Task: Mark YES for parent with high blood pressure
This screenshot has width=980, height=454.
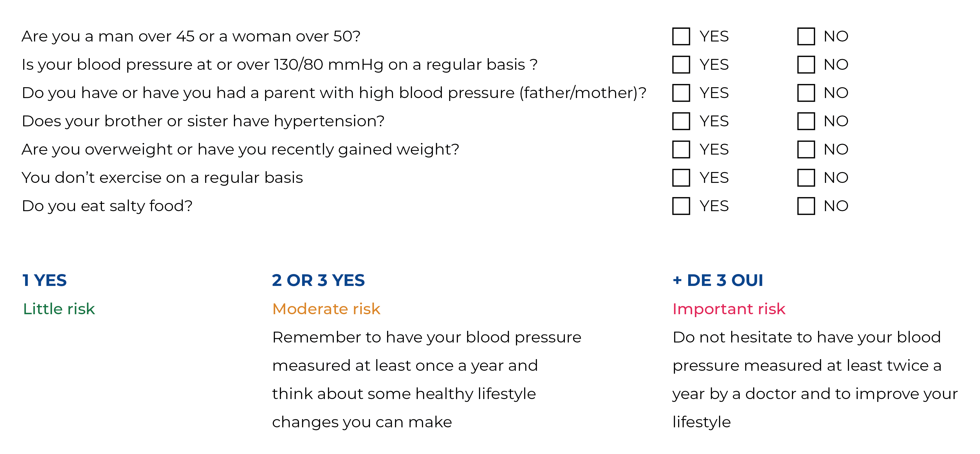Action: (x=681, y=93)
